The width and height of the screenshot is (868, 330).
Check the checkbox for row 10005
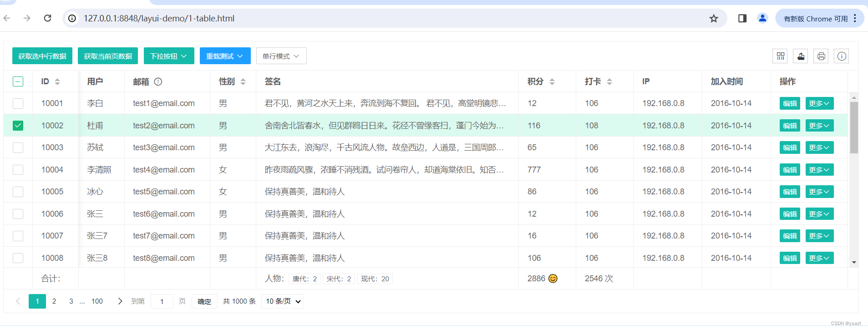(18, 192)
